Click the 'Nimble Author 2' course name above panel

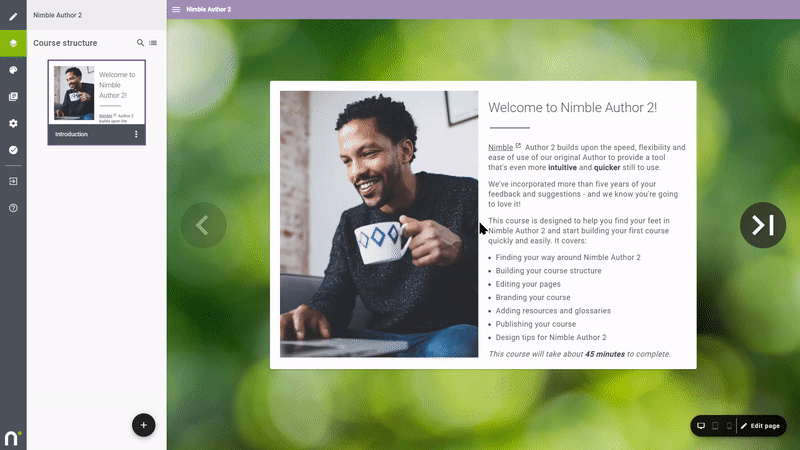[58, 15]
